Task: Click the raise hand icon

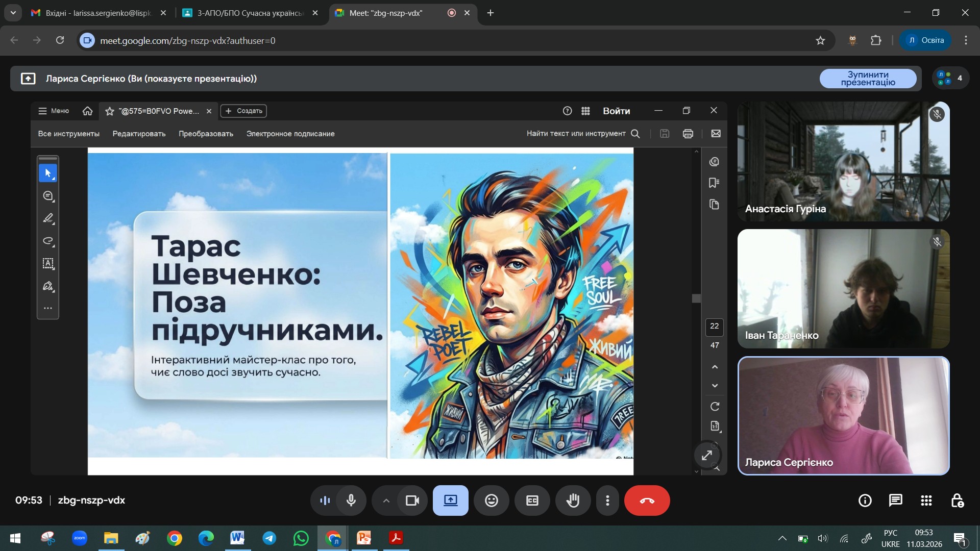Action: click(x=573, y=500)
